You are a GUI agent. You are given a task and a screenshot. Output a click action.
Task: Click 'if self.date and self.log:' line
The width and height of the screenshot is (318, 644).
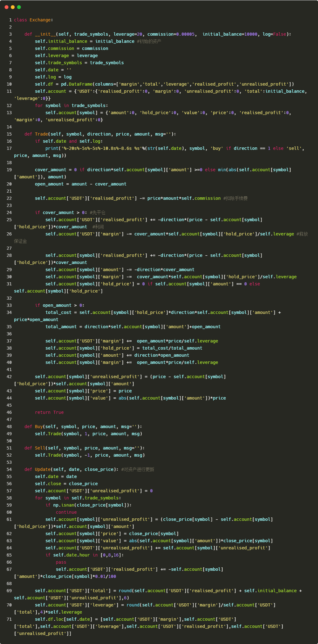[x=69, y=141]
